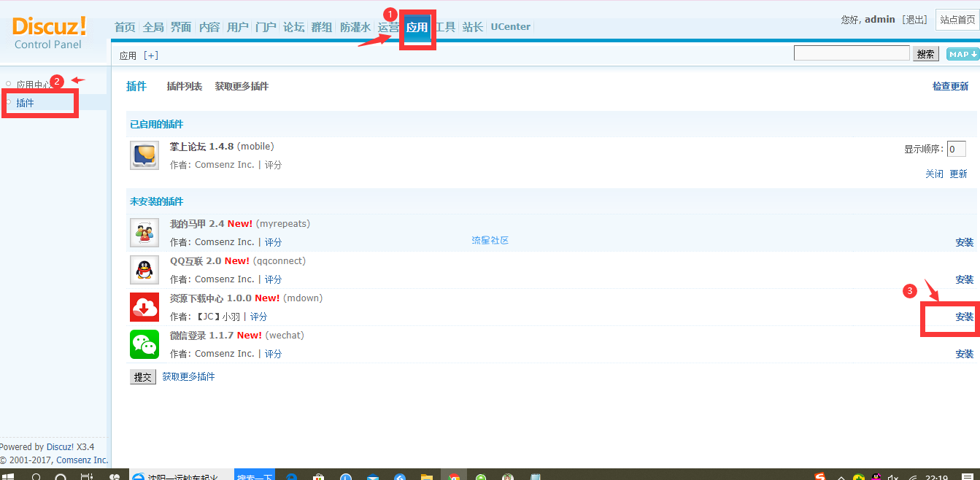The width and height of the screenshot is (980, 480).
Task: Install the 我的马甲 plugin
Action: pos(965,242)
